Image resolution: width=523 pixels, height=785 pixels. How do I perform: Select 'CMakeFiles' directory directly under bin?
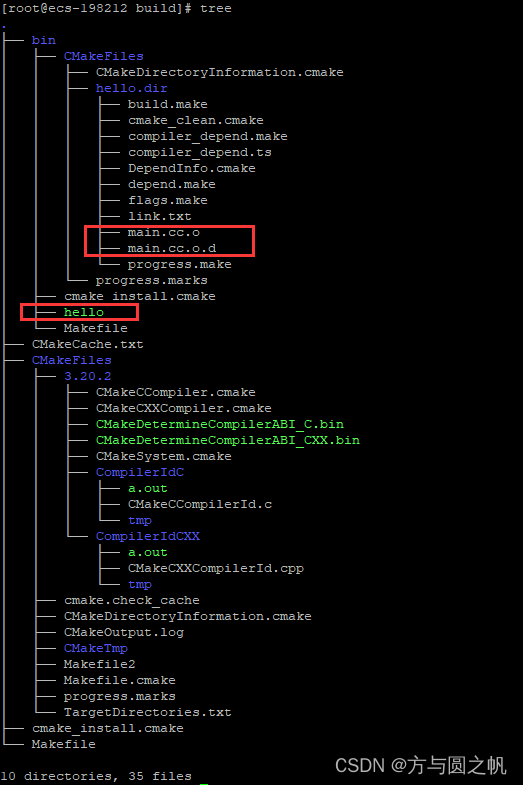pyautogui.click(x=104, y=57)
